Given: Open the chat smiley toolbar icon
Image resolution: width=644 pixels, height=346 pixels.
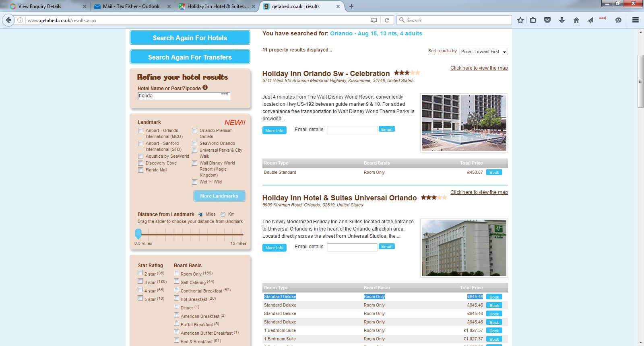Looking at the screenshot, I should 618,20.
